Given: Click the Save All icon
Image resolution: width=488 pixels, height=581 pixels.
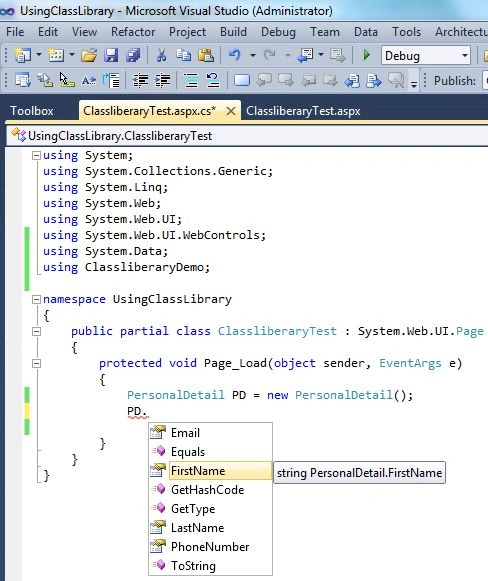Looking at the screenshot, I should pos(133,56).
